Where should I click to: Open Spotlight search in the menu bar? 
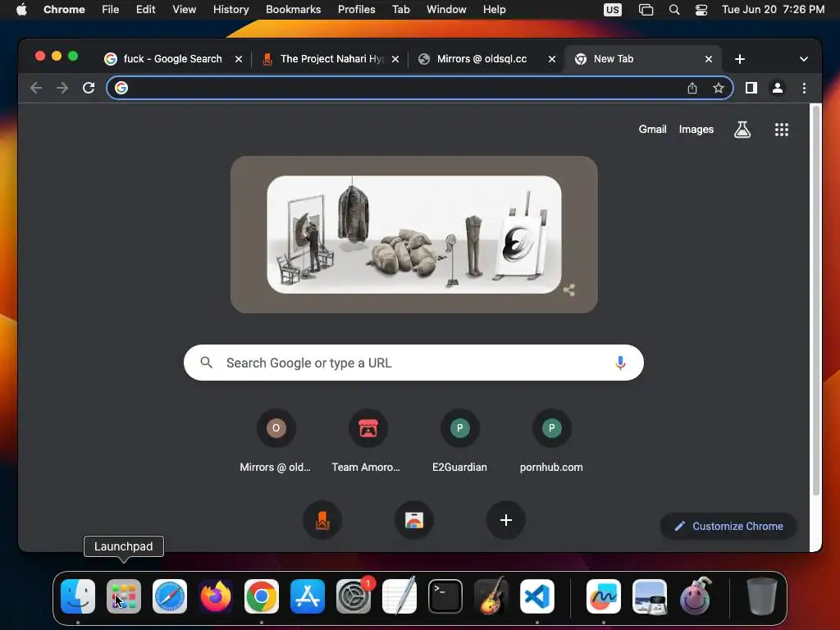coord(674,10)
